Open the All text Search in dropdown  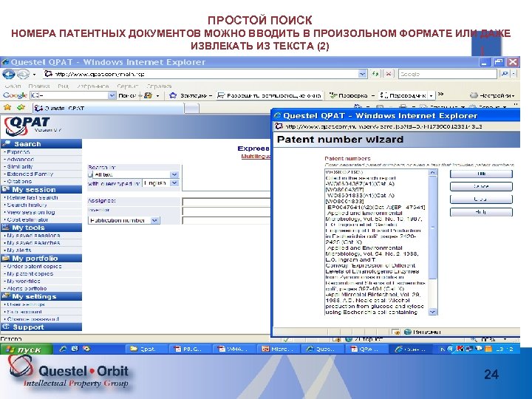pyautogui.click(x=174, y=174)
